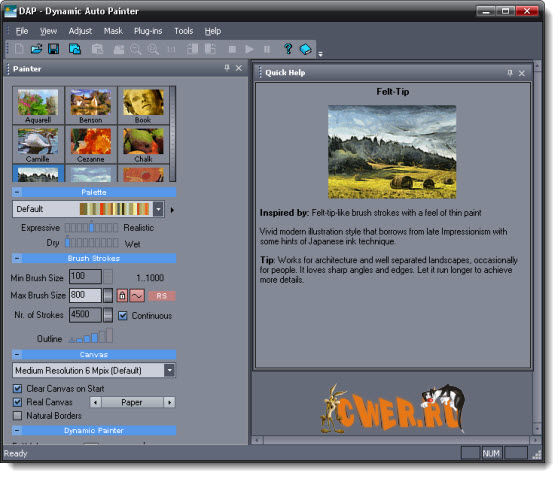Toggle the Real Canvas checkbox
Image resolution: width=560 pixels, height=478 pixels.
(x=17, y=402)
